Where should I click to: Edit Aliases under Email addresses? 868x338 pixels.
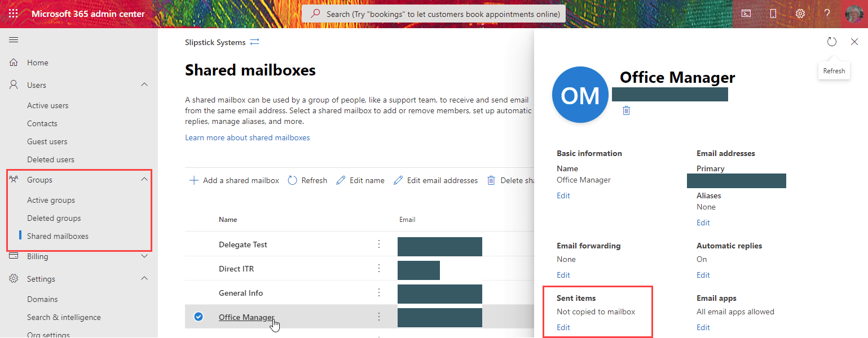[x=703, y=223]
